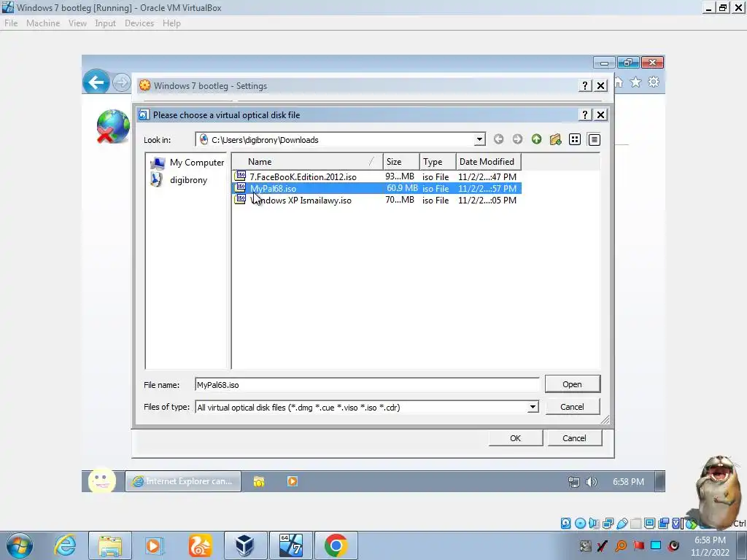Click the Open button
Screen dimensions: 747x560
[572, 384]
